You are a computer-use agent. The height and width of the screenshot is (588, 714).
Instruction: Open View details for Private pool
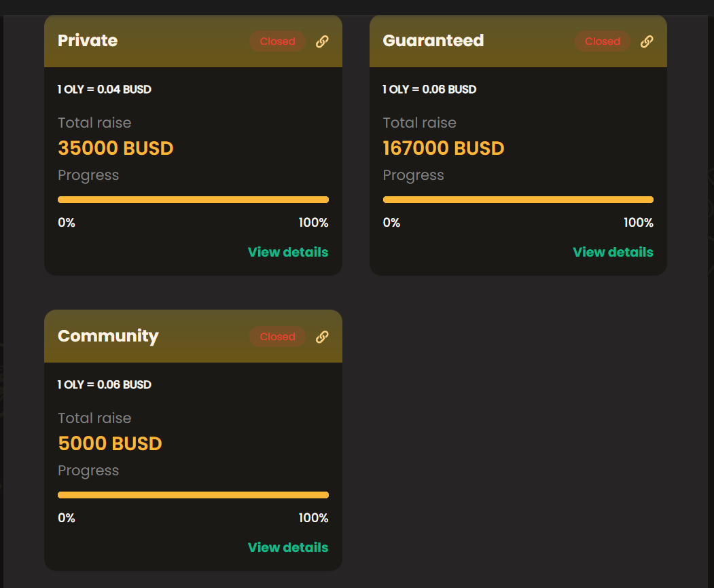288,252
